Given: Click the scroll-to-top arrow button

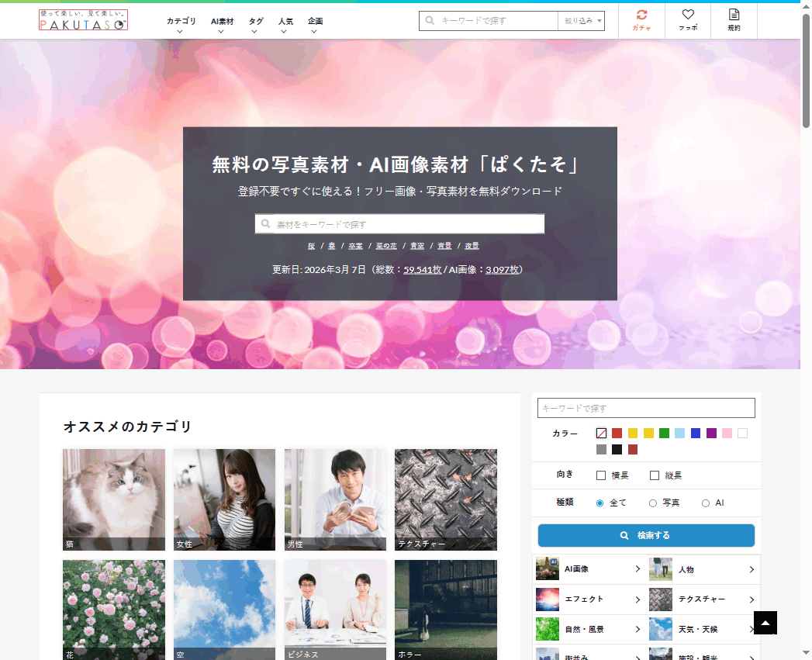Looking at the screenshot, I should coord(765,623).
